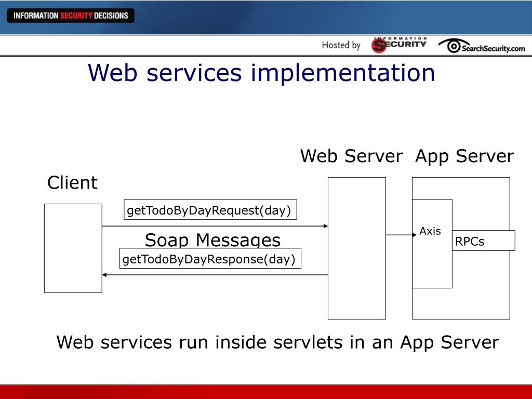Click the getTodoByDayRequest(day) box
Screen dimensions: 532x399
[210, 210]
